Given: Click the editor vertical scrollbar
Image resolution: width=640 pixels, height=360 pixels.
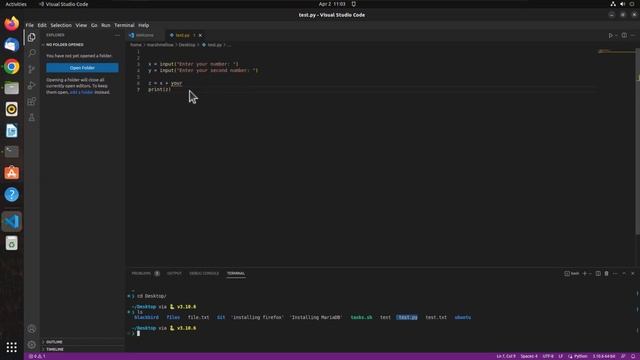Looking at the screenshot, I should click(x=638, y=141).
